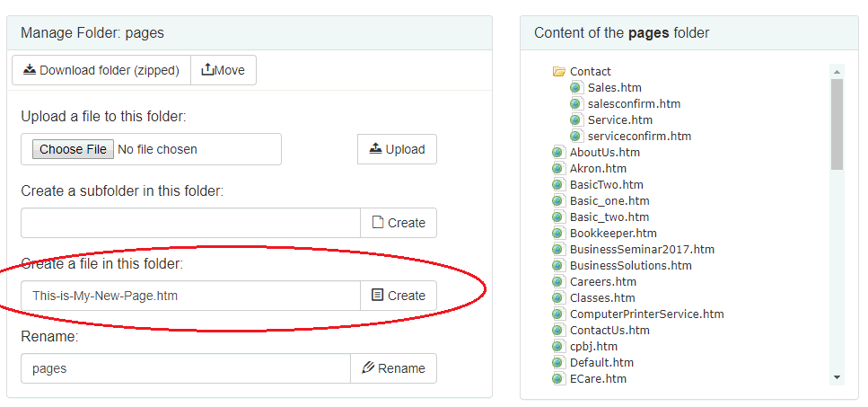868x407 pixels.
Task: Click the Rename button
Action: pyautogui.click(x=393, y=368)
